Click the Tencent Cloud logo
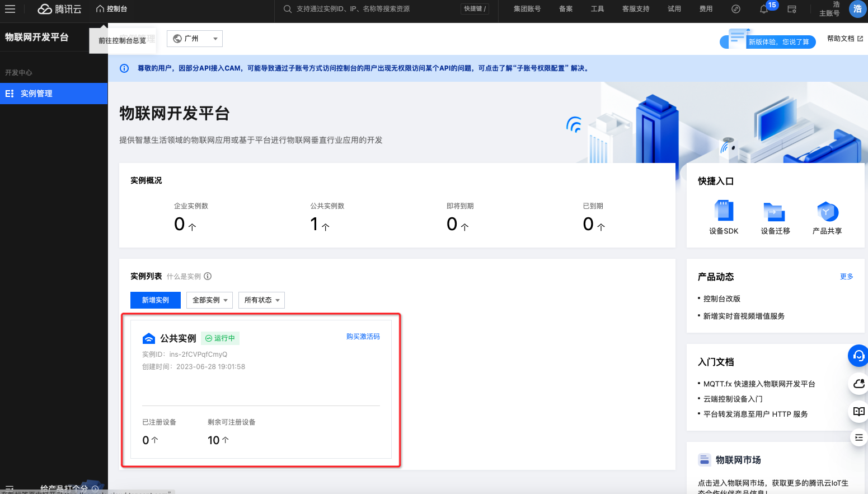 [x=59, y=9]
